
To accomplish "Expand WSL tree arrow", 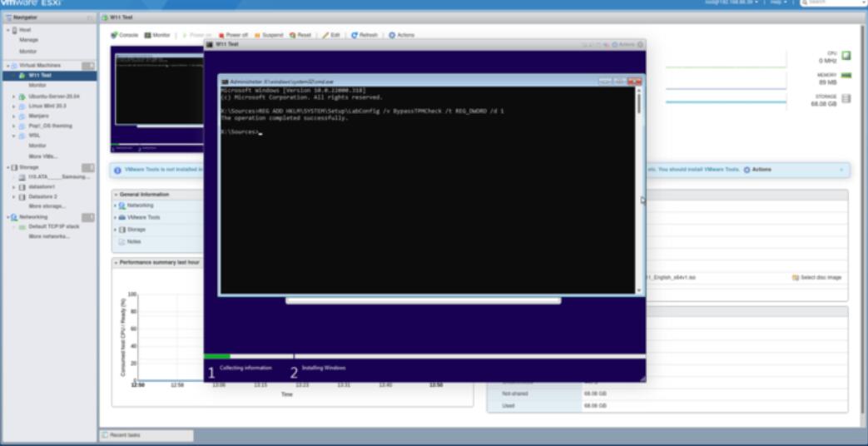I will [14, 136].
